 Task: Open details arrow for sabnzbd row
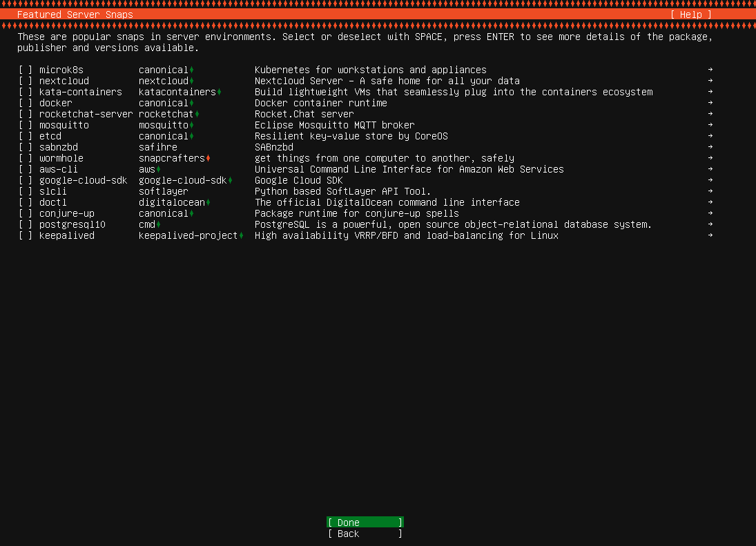pos(710,147)
